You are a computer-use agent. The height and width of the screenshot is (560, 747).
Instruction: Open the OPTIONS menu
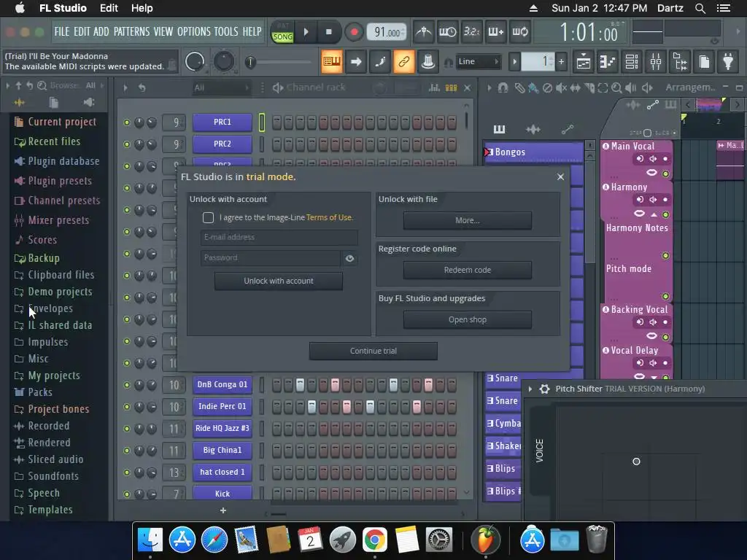(x=193, y=31)
